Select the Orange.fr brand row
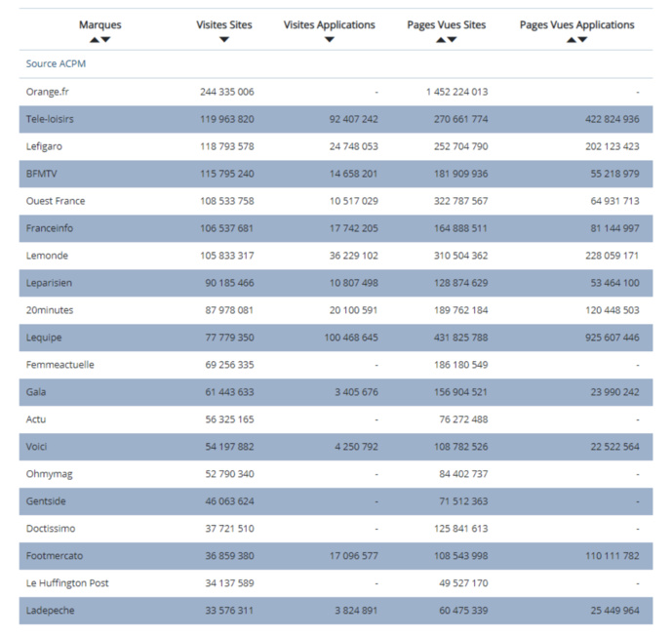This screenshot has width=672, height=638. coord(48,92)
